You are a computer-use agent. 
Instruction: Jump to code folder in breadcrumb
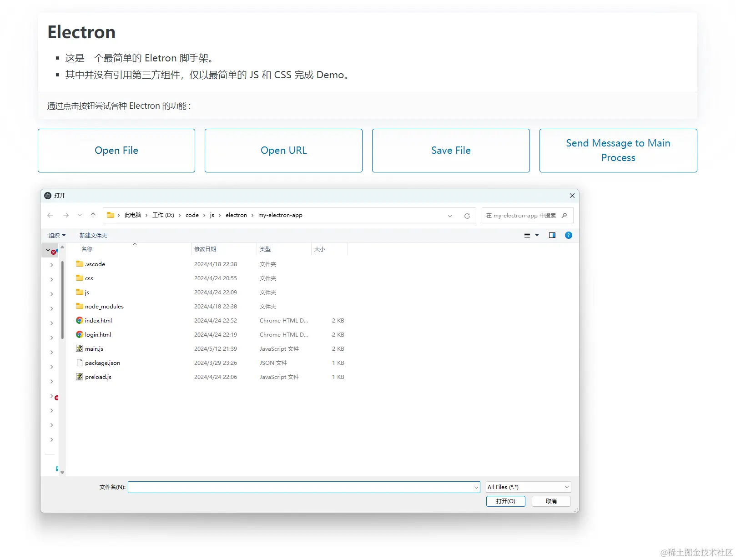coord(192,215)
